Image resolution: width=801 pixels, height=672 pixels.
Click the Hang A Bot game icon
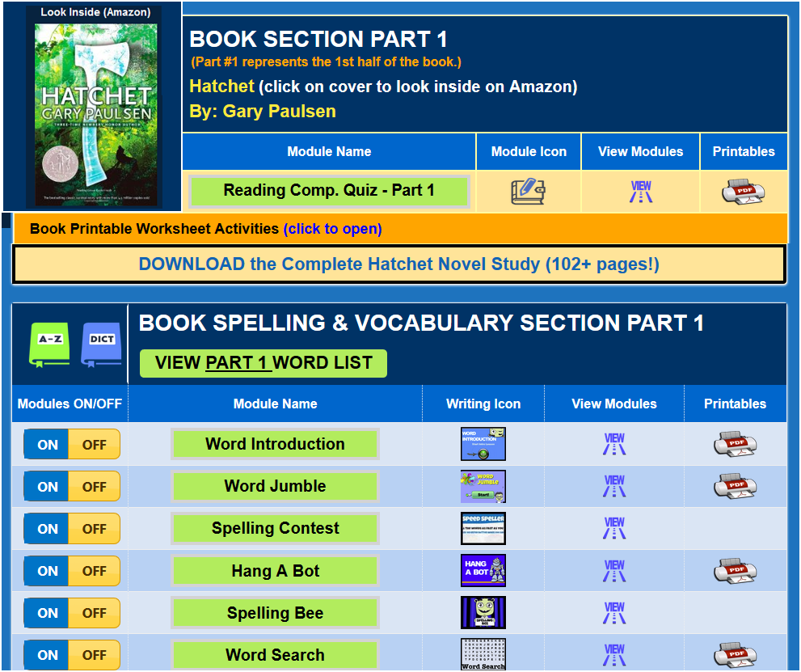coord(483,570)
